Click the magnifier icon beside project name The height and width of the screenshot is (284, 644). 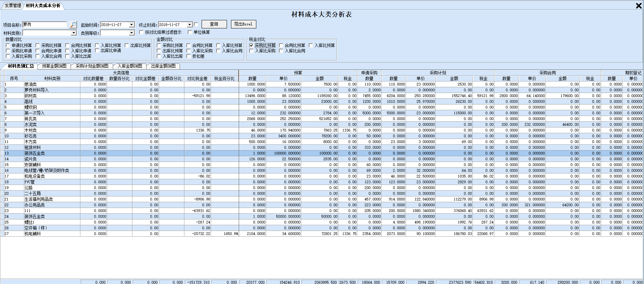pyautogui.click(x=73, y=25)
